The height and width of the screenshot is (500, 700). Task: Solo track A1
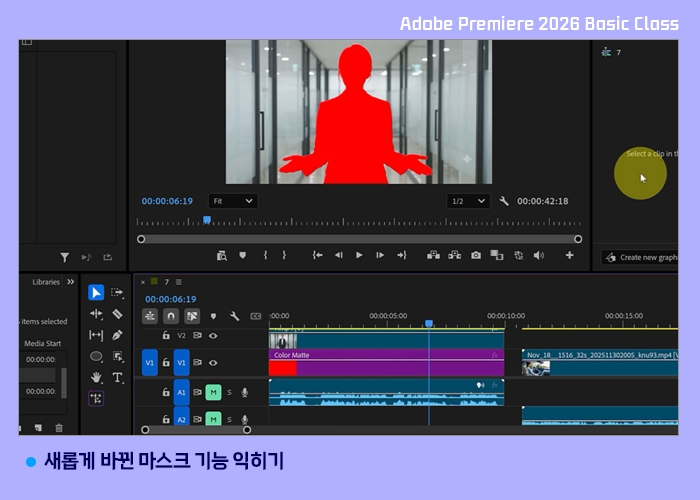229,392
